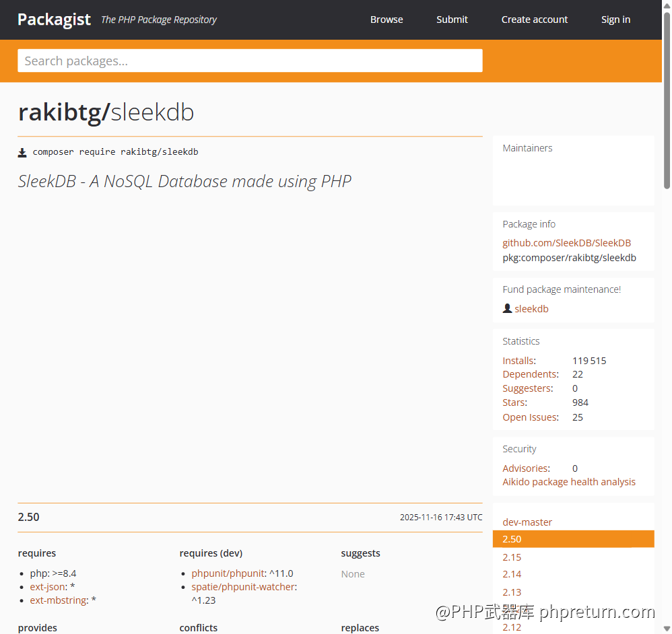Click the installs count 119 515
Image resolution: width=672 pixels, height=634 pixels.
click(589, 361)
